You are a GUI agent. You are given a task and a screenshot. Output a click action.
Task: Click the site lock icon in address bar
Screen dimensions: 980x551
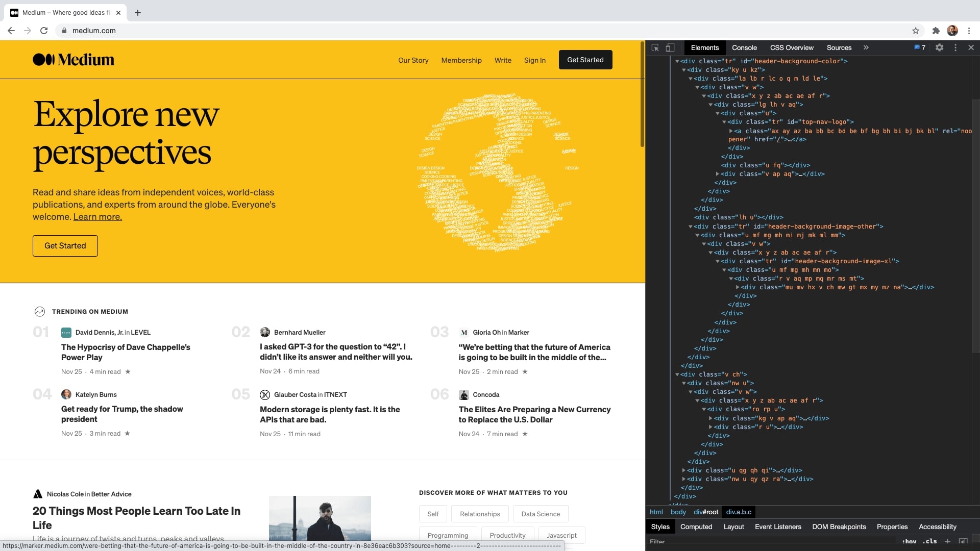tap(64, 31)
